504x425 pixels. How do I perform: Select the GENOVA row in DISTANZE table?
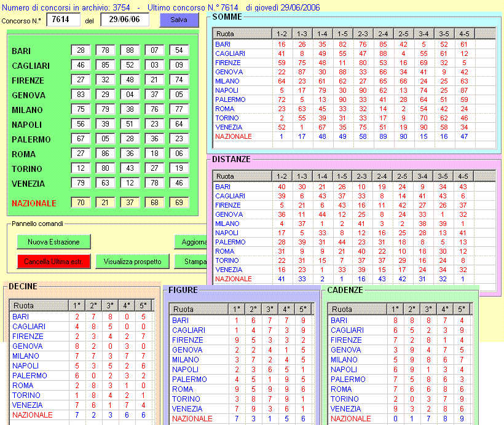[354, 214]
